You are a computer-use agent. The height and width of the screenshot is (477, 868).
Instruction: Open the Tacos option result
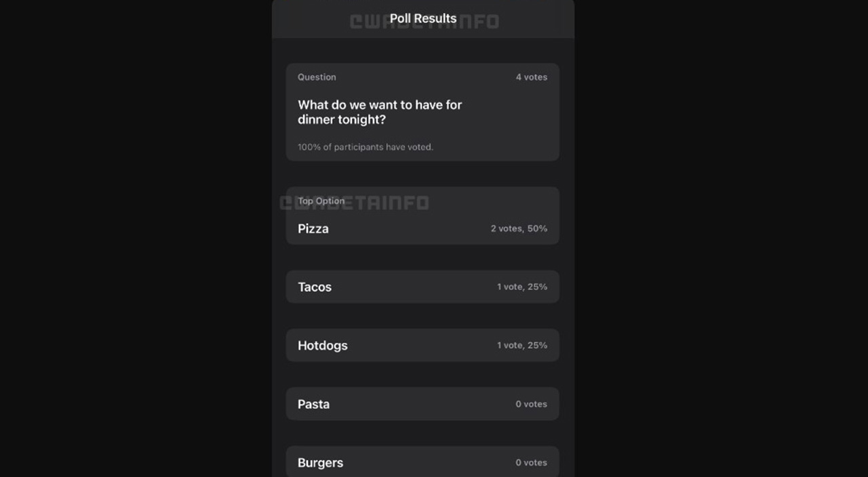click(x=315, y=287)
